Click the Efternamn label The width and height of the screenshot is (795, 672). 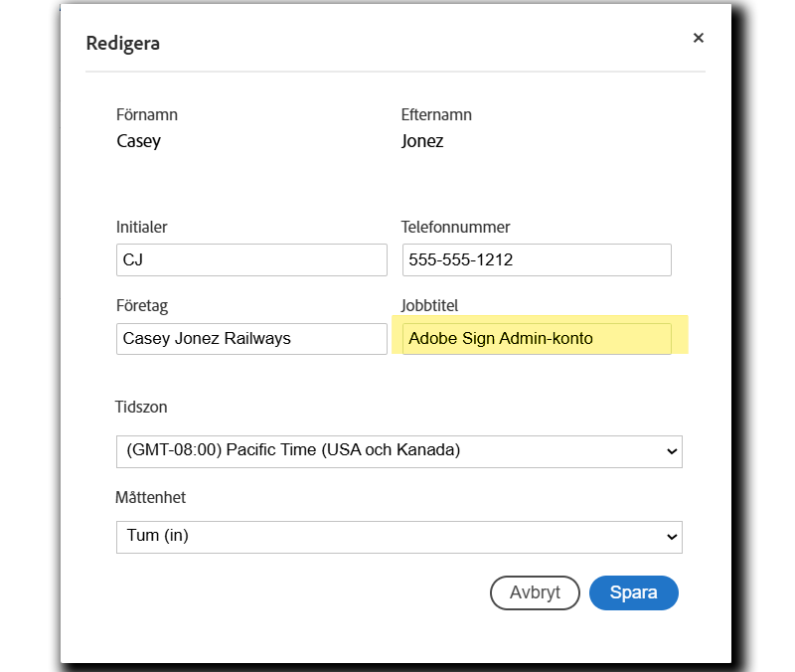(436, 115)
